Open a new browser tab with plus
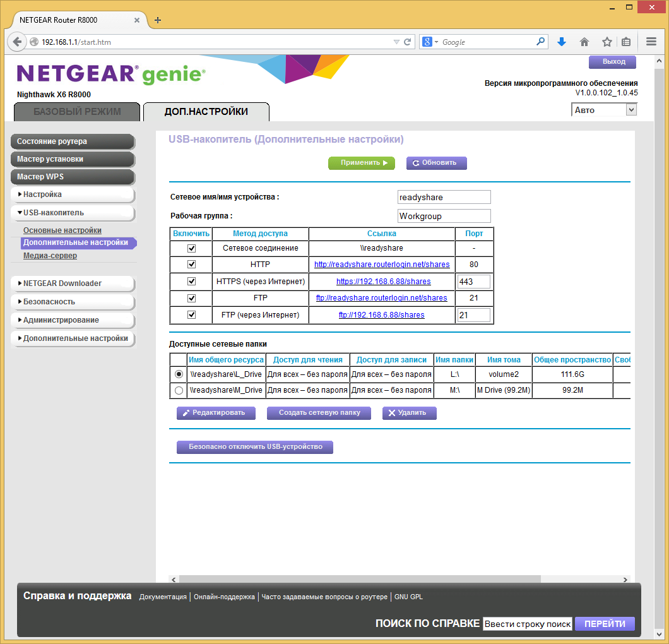 (157, 20)
